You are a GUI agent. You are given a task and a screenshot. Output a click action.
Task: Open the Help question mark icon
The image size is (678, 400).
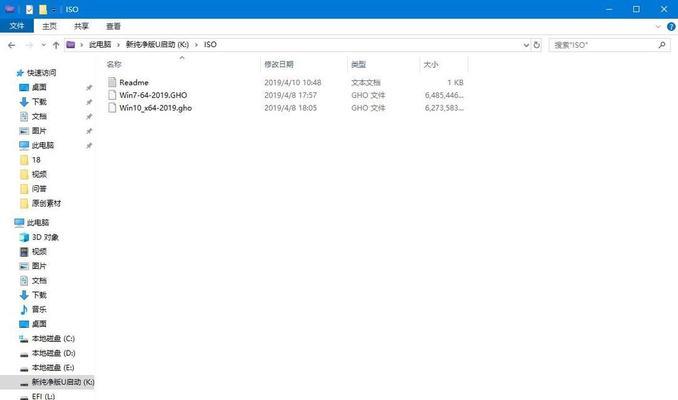tap(671, 27)
